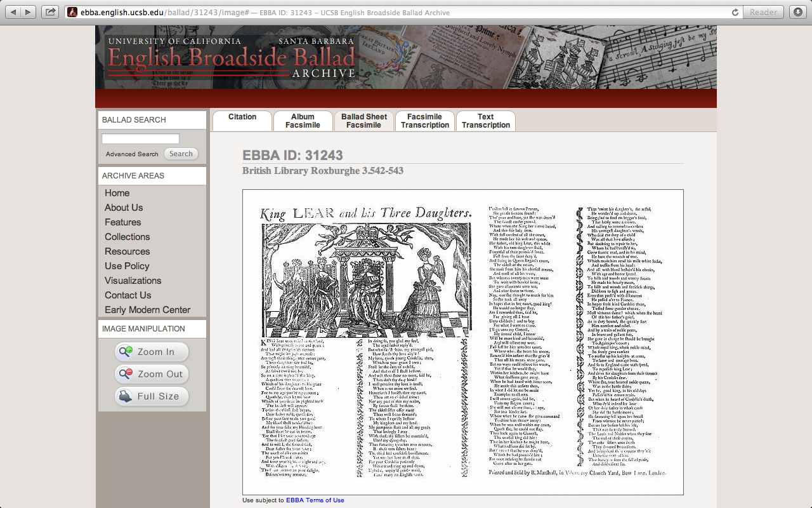Reload the page with the refresh icon

[735, 12]
